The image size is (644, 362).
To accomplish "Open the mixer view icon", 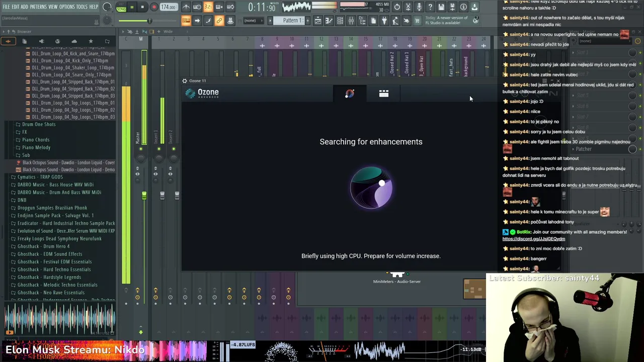I will click(x=351, y=21).
